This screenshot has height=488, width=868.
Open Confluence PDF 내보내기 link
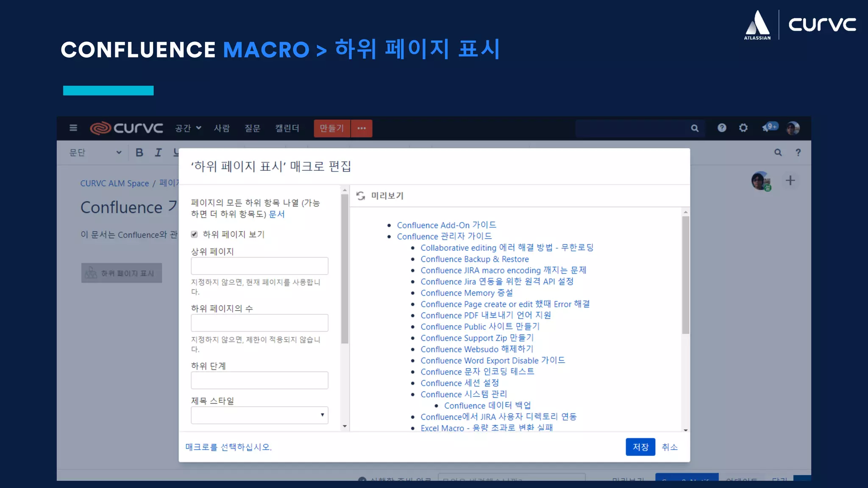tap(486, 316)
